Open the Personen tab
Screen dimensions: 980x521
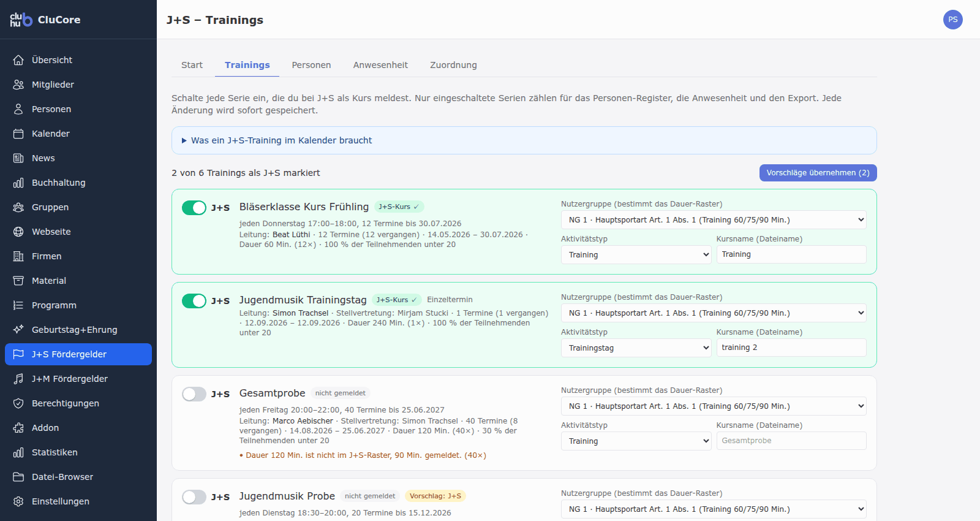coord(311,65)
